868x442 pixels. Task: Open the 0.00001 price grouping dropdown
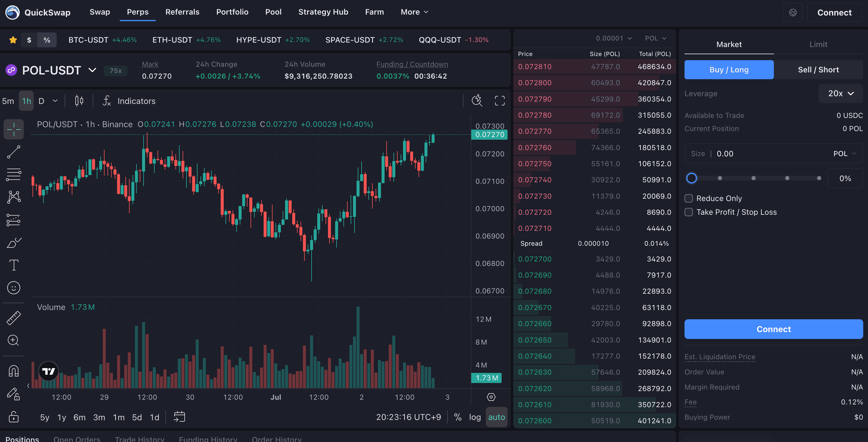point(614,38)
